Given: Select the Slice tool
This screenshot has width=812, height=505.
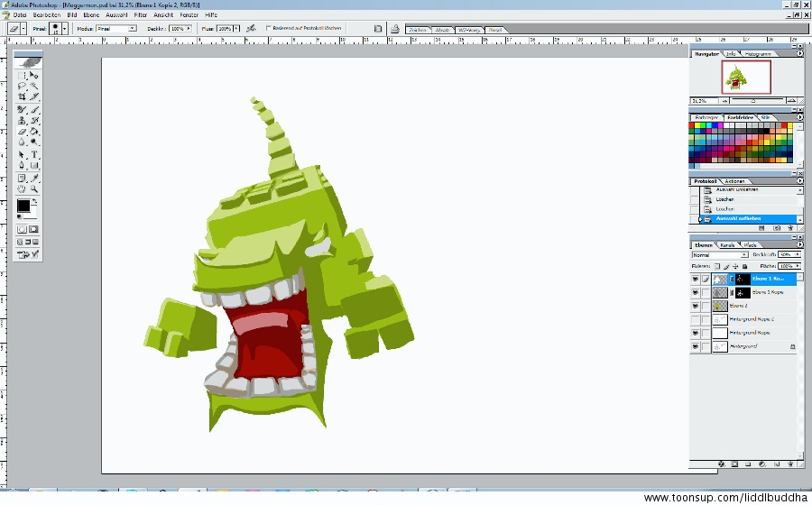Looking at the screenshot, I should (x=34, y=96).
